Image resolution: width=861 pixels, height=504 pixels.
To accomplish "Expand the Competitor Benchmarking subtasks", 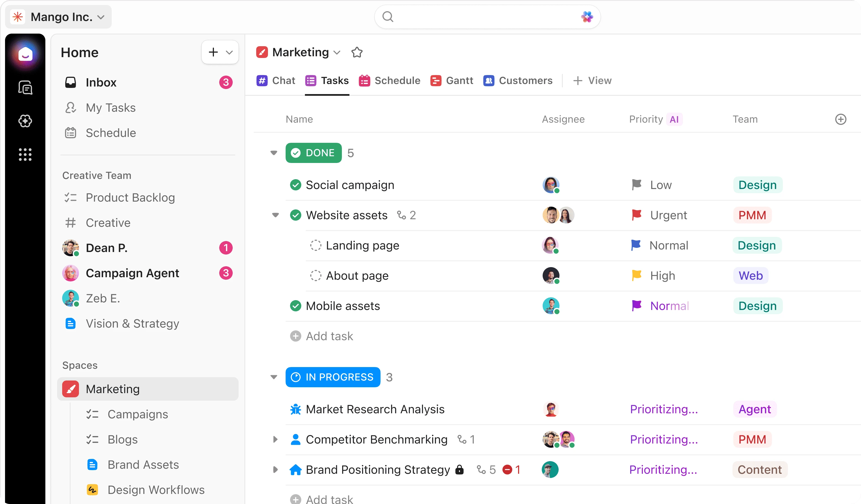I will pos(275,440).
